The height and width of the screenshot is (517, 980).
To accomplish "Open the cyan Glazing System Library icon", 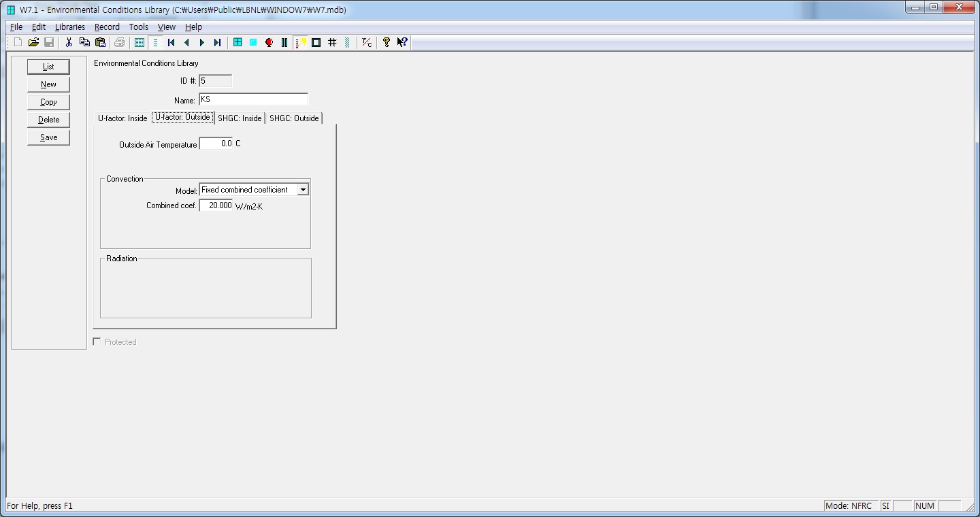I will tap(253, 42).
